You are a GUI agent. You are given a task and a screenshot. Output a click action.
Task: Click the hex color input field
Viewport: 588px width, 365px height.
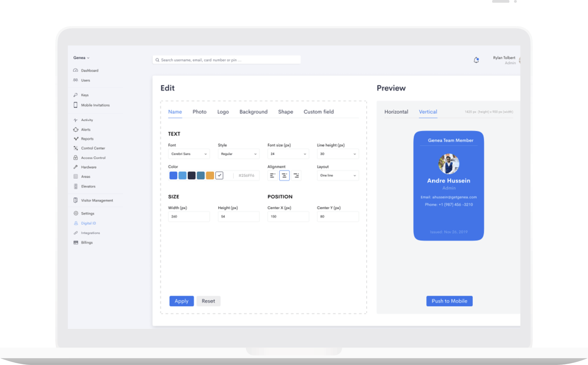[x=246, y=175]
